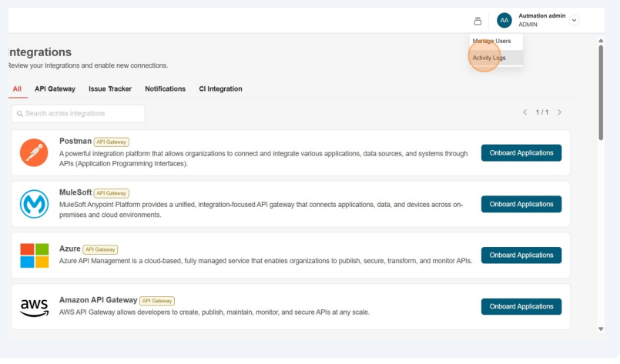Onboard Applications for Amazon API Gateway
The width and height of the screenshot is (620, 364).
pos(521,307)
